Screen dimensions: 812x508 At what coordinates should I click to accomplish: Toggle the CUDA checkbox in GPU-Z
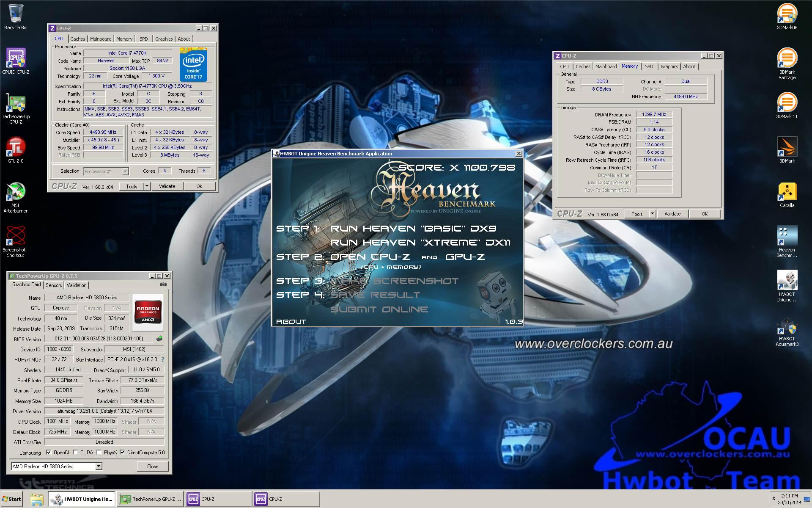(75, 452)
